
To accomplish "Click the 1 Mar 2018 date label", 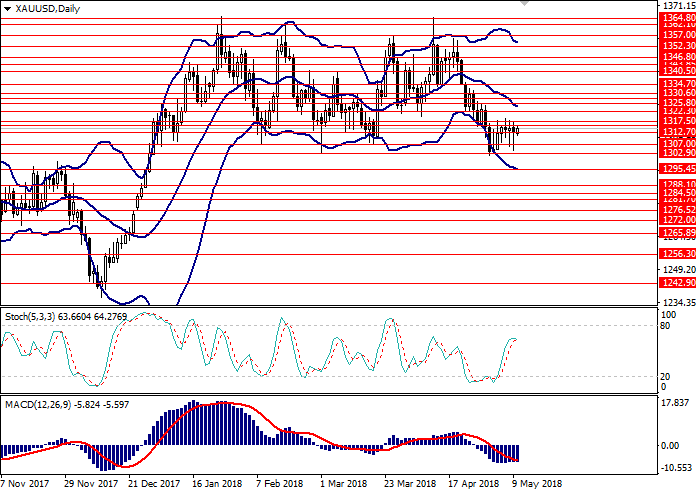I will click(x=343, y=482).
